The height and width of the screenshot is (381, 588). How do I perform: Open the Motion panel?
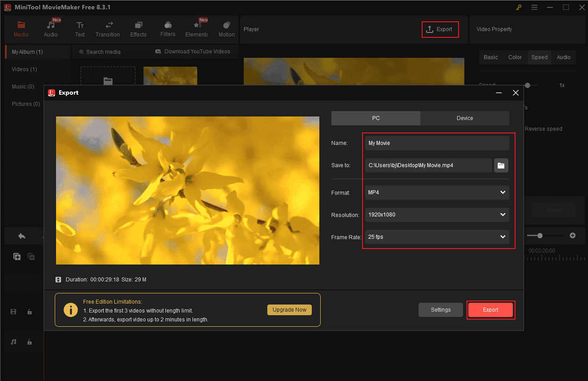coord(226,28)
